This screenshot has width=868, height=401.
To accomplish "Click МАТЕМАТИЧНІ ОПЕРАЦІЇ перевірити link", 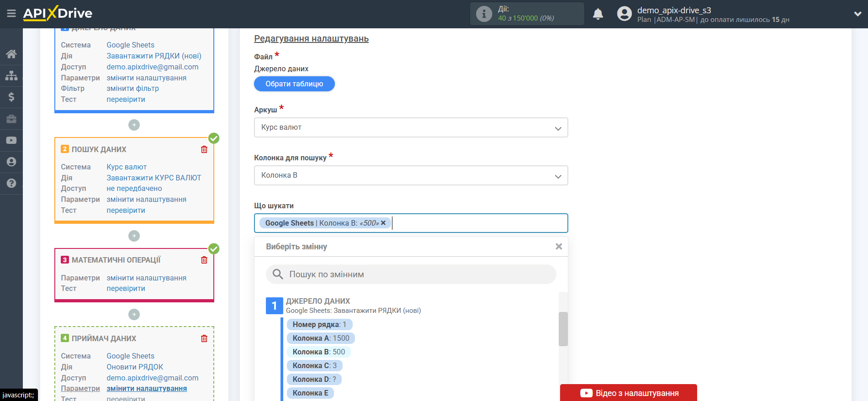I will 126,288.
